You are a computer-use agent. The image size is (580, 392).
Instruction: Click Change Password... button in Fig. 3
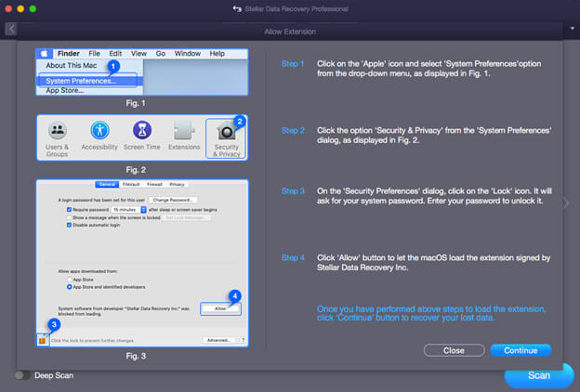click(173, 200)
